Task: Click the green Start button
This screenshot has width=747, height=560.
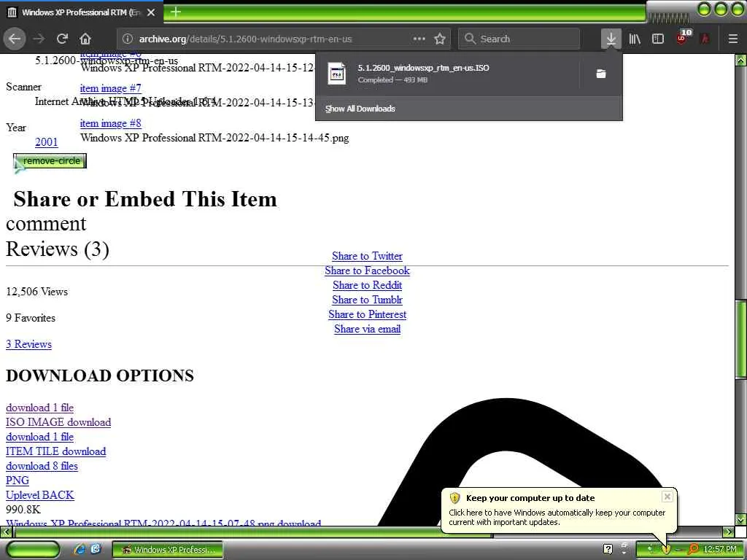Action: pyautogui.click(x=33, y=549)
